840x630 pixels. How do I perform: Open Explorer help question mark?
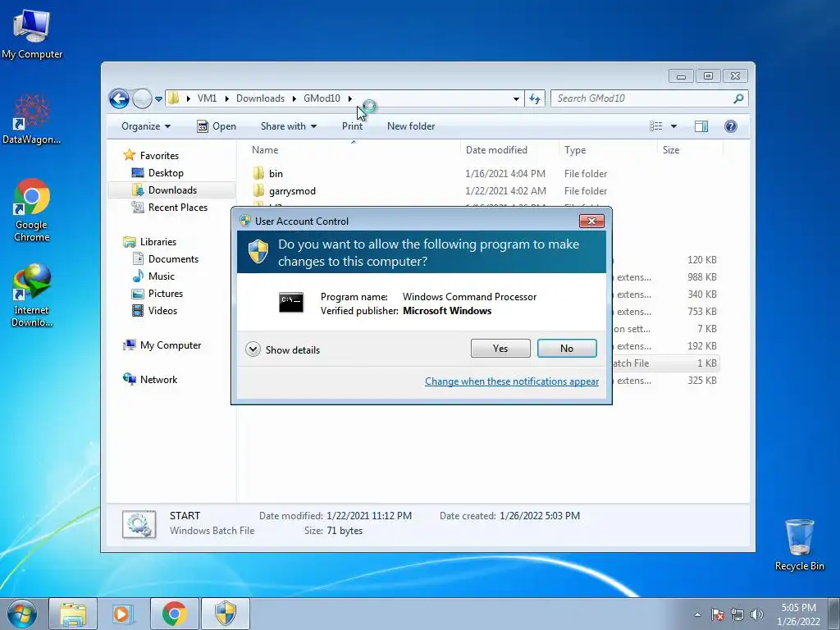pyautogui.click(x=730, y=126)
